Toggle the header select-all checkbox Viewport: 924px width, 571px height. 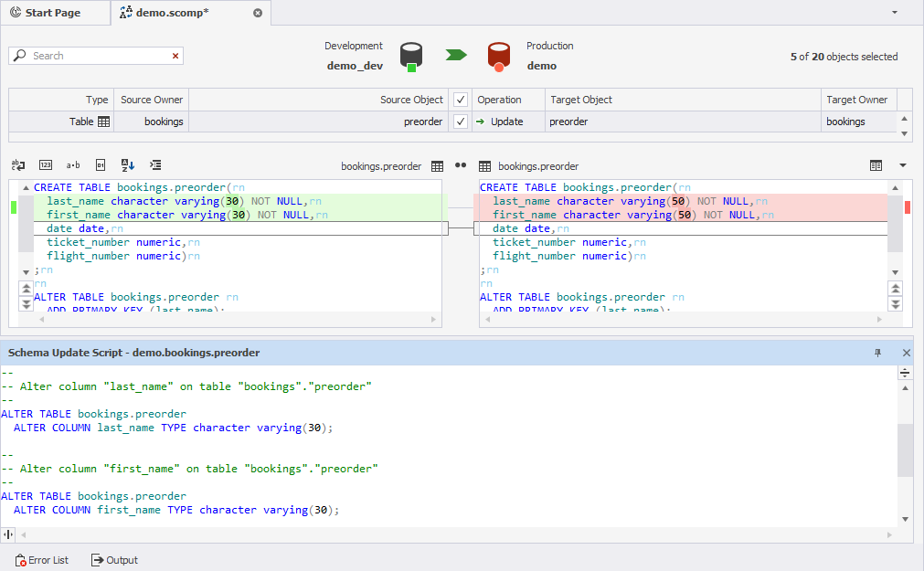[461, 100]
